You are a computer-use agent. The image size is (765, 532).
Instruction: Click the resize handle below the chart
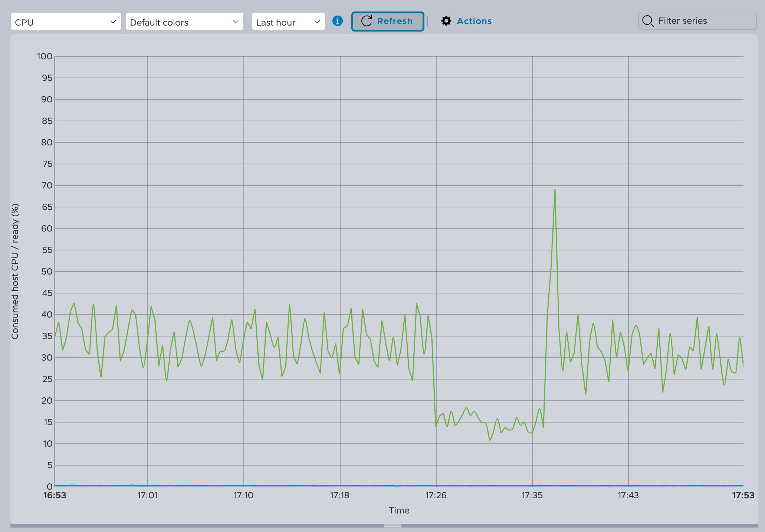(x=393, y=526)
